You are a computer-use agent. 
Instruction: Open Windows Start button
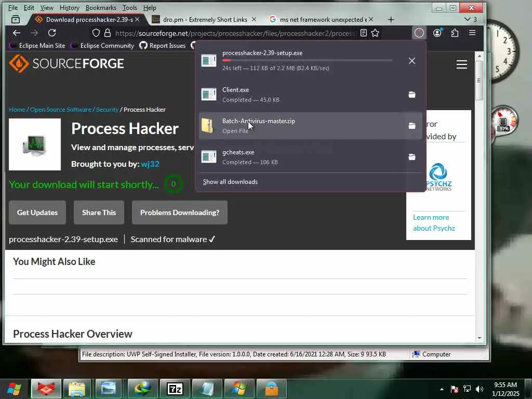(14, 389)
